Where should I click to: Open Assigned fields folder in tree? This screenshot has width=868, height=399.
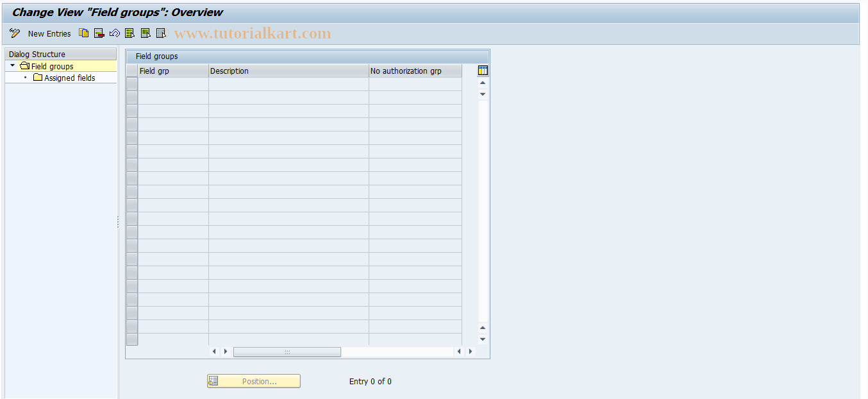pyautogui.click(x=63, y=78)
